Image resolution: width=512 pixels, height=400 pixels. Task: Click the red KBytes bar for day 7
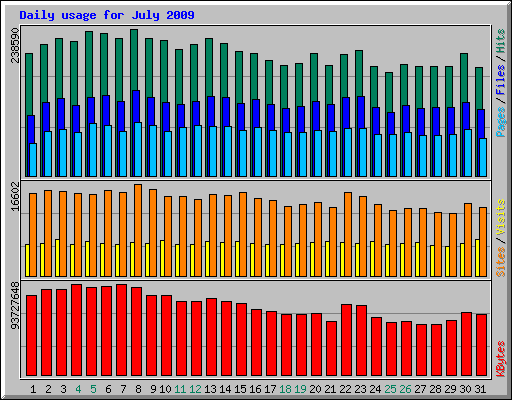[x=121, y=330]
